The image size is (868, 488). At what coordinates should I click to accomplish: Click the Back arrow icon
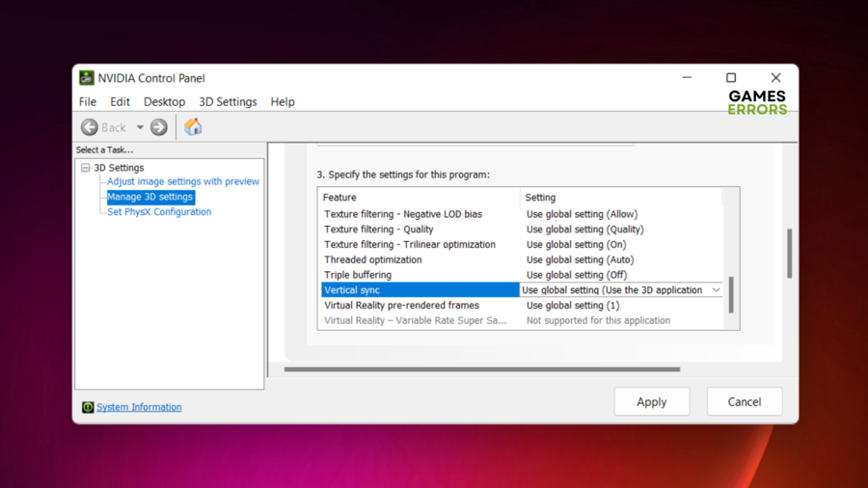pyautogui.click(x=90, y=127)
